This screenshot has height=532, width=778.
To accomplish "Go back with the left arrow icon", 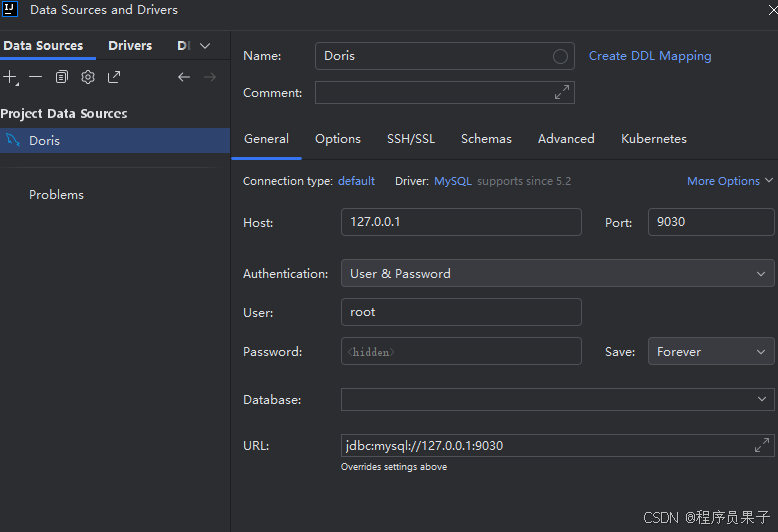I will tap(184, 77).
